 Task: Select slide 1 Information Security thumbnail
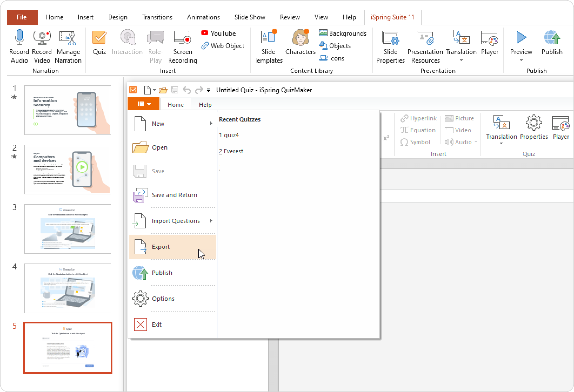click(68, 110)
